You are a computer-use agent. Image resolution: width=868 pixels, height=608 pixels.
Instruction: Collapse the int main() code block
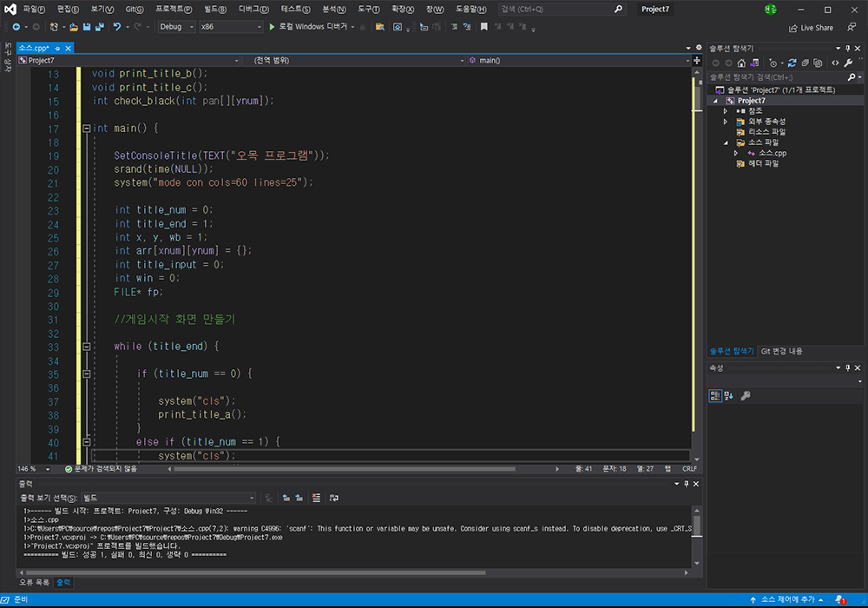(86, 129)
